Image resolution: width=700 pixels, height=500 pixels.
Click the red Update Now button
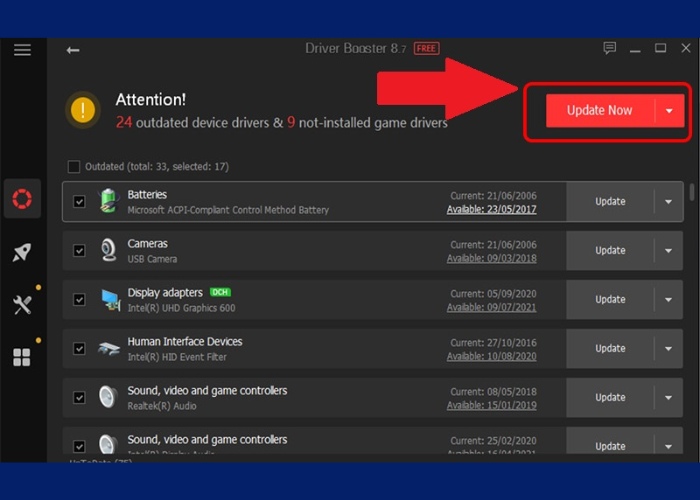tap(599, 111)
